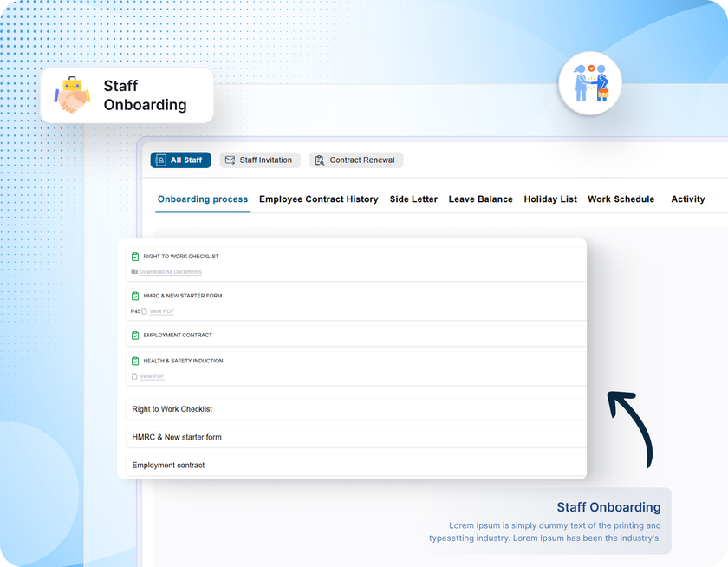The height and width of the screenshot is (567, 728).
Task: Open View PDF link for P45
Action: pos(161,311)
